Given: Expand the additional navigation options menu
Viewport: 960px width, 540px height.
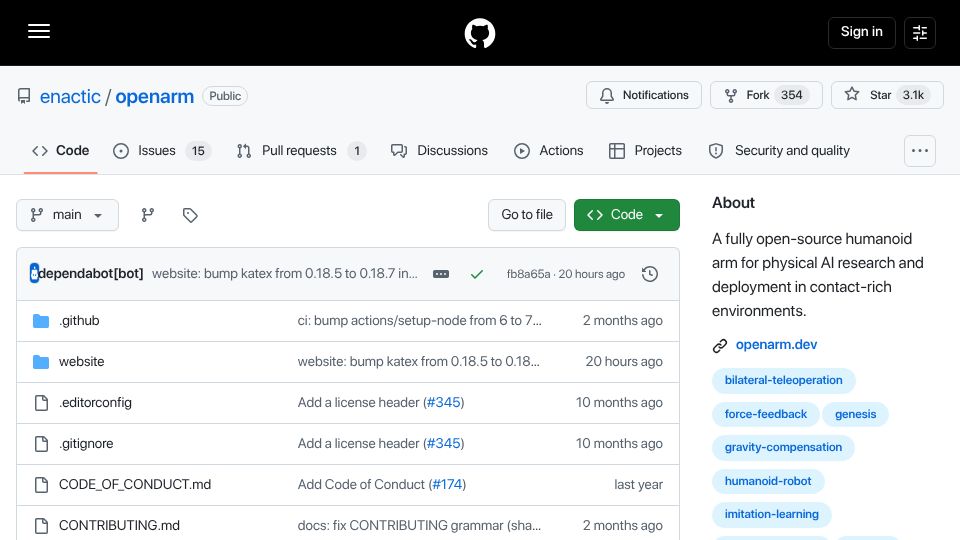Looking at the screenshot, I should (920, 151).
